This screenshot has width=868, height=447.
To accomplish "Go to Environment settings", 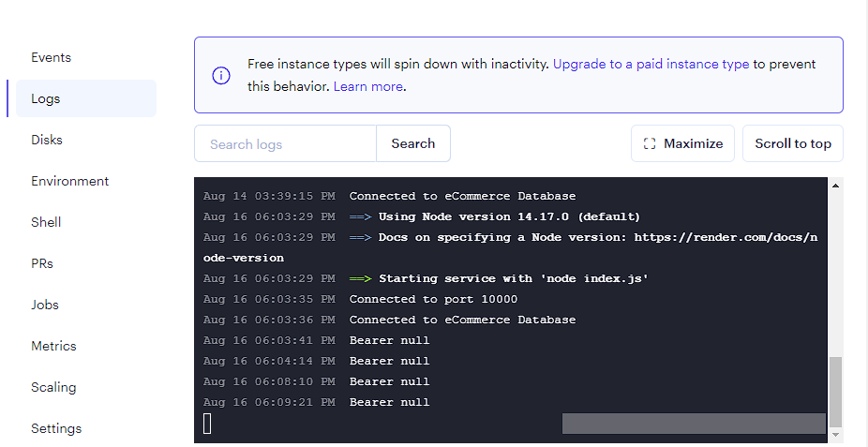I will coord(69,181).
